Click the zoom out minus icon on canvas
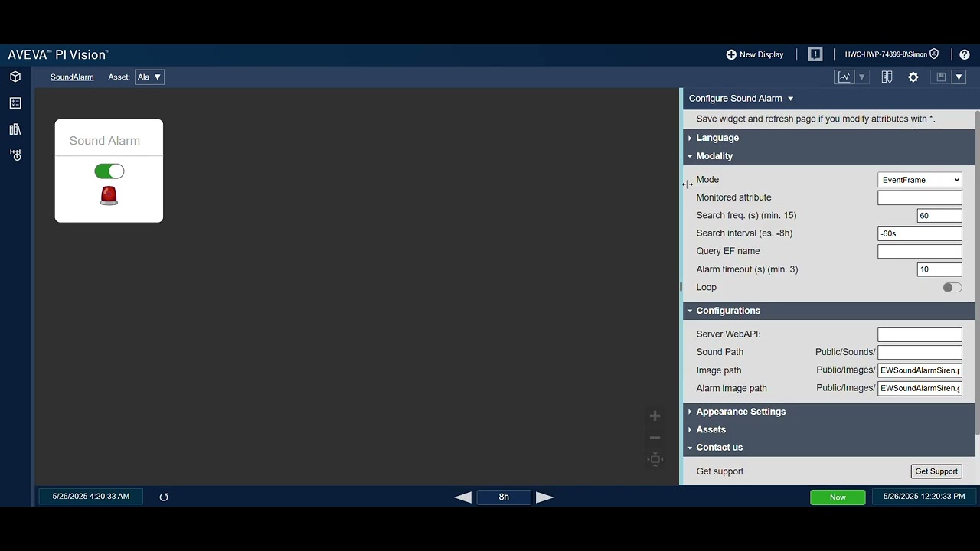 655,438
